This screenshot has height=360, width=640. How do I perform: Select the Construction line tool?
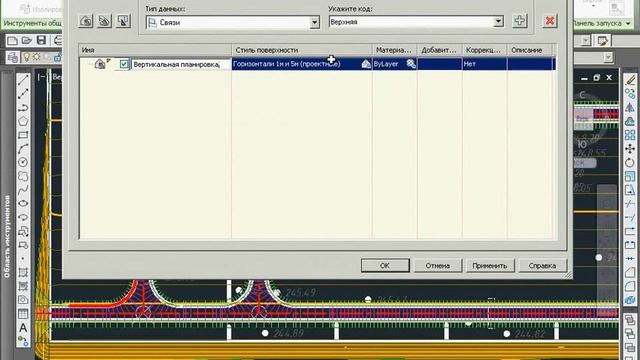23,94
